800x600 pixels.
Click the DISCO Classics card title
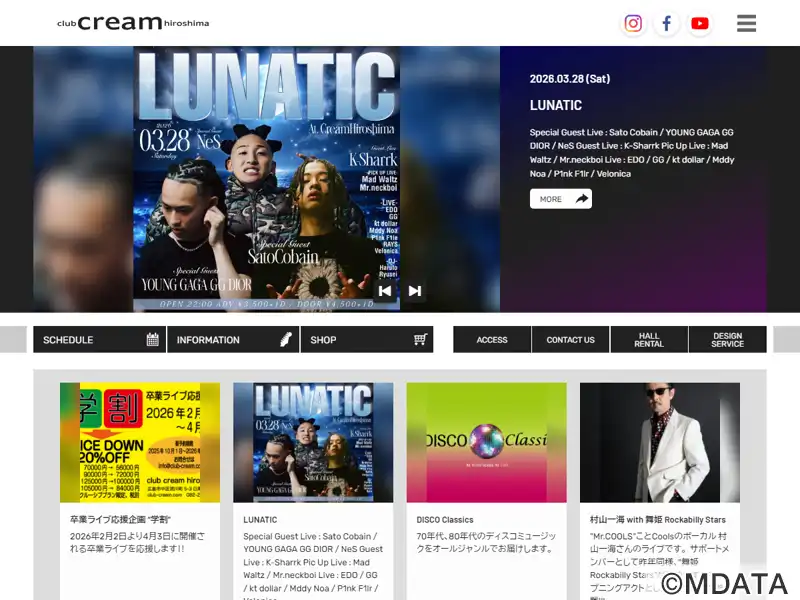click(445, 520)
